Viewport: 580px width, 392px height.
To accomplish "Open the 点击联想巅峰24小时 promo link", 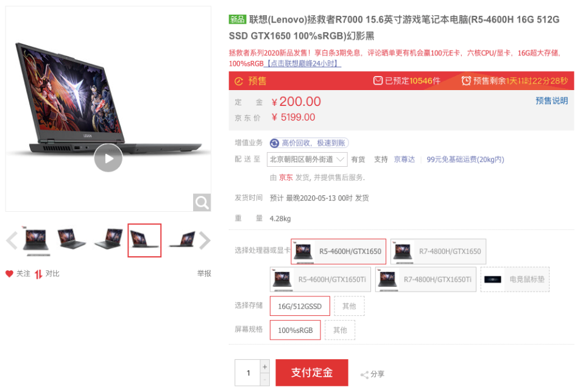I will 302,63.
